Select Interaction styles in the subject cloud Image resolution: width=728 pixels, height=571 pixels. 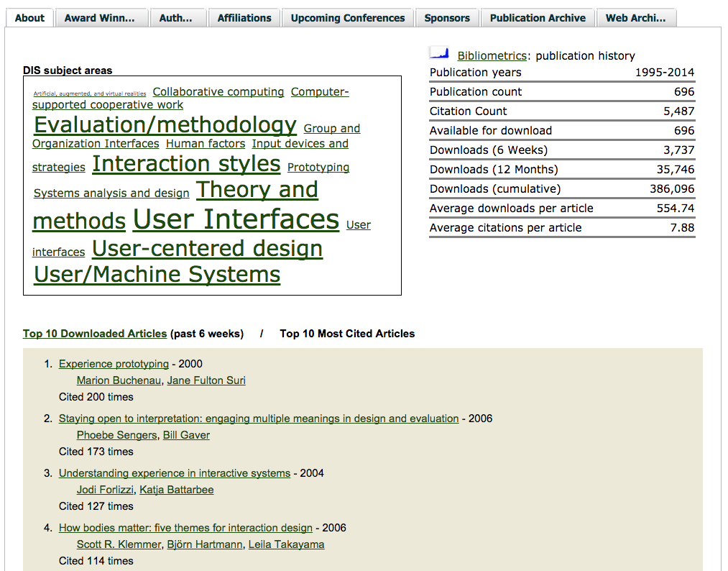tap(185, 163)
